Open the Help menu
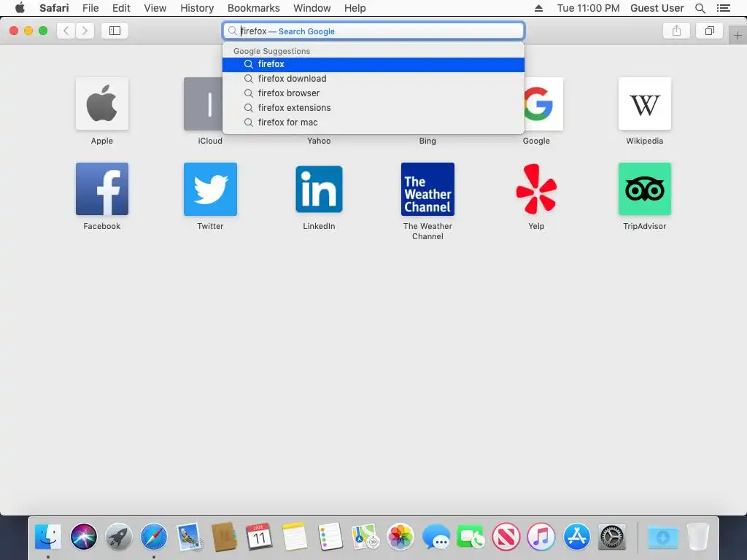The width and height of the screenshot is (747, 560). 355,8
